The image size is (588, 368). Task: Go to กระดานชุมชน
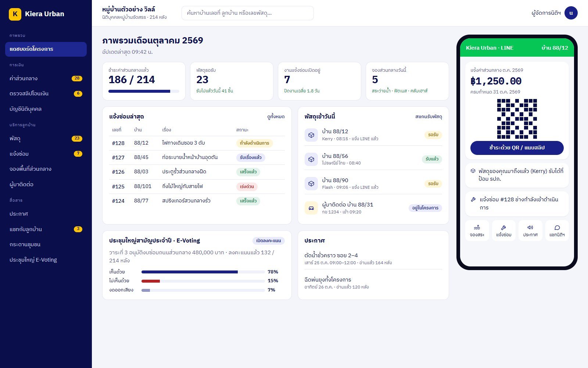46,244
